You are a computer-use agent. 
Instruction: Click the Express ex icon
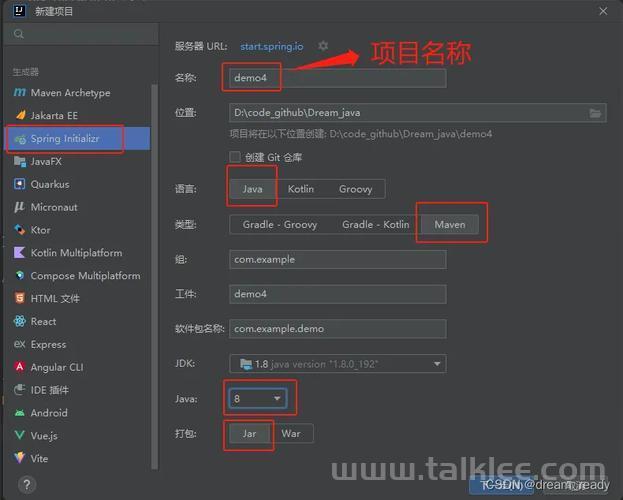19,344
